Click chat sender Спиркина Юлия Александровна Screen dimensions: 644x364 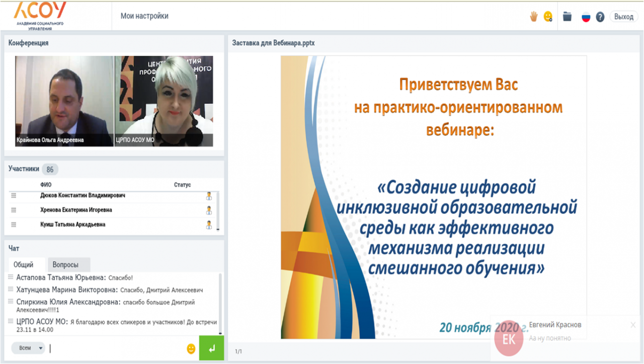[69, 303]
